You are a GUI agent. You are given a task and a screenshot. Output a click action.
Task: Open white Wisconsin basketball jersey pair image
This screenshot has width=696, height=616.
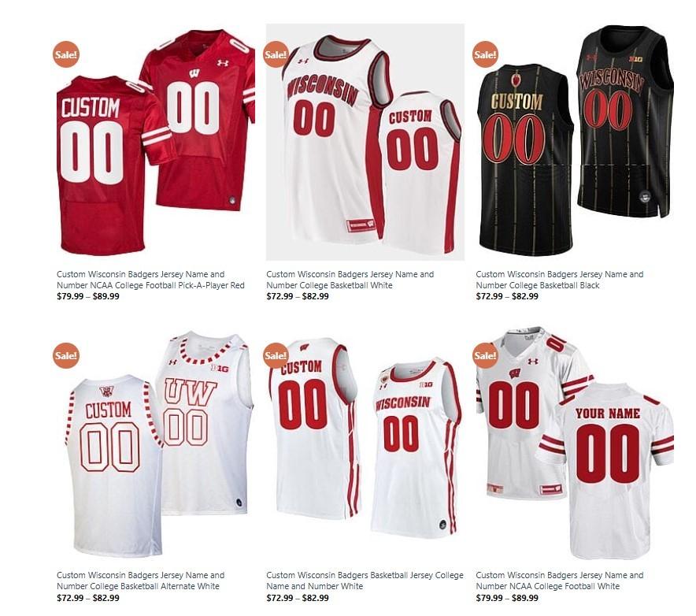pos(365,443)
